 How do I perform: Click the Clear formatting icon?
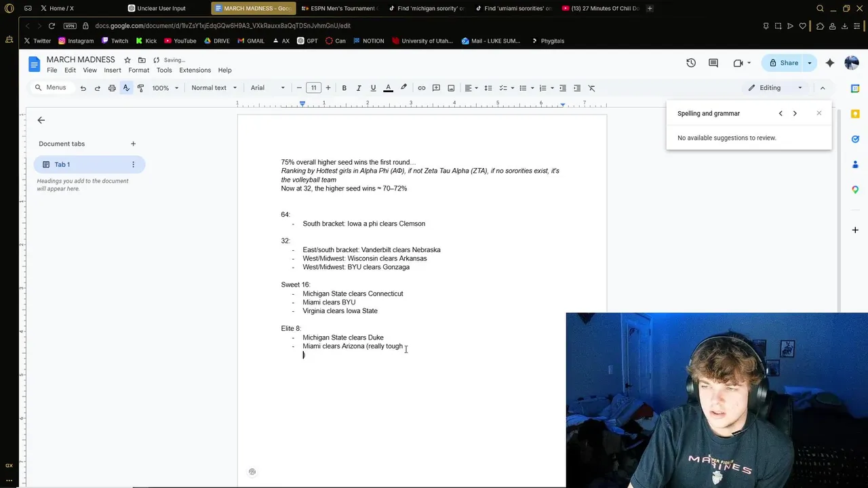coord(591,88)
